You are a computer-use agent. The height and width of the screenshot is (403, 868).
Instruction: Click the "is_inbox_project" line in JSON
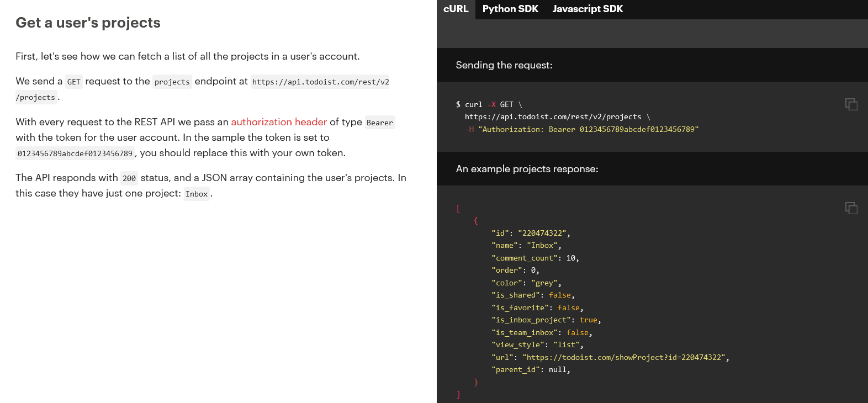pos(546,320)
